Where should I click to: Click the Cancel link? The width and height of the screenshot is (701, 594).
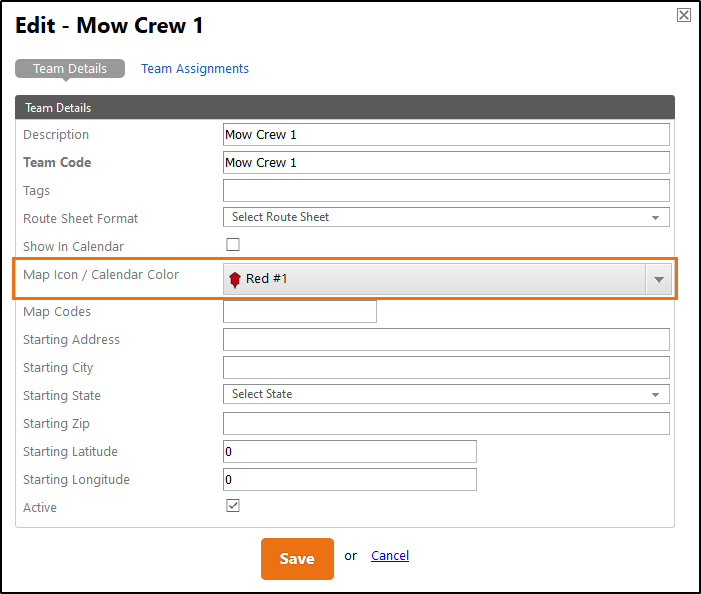tap(390, 556)
